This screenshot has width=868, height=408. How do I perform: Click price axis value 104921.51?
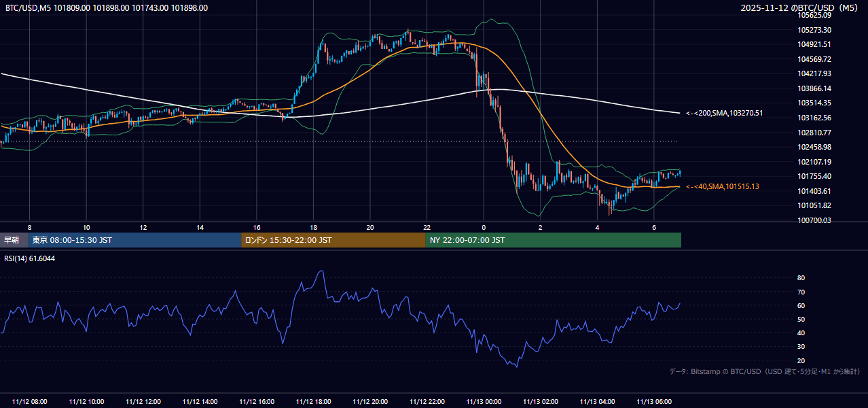[x=815, y=44]
